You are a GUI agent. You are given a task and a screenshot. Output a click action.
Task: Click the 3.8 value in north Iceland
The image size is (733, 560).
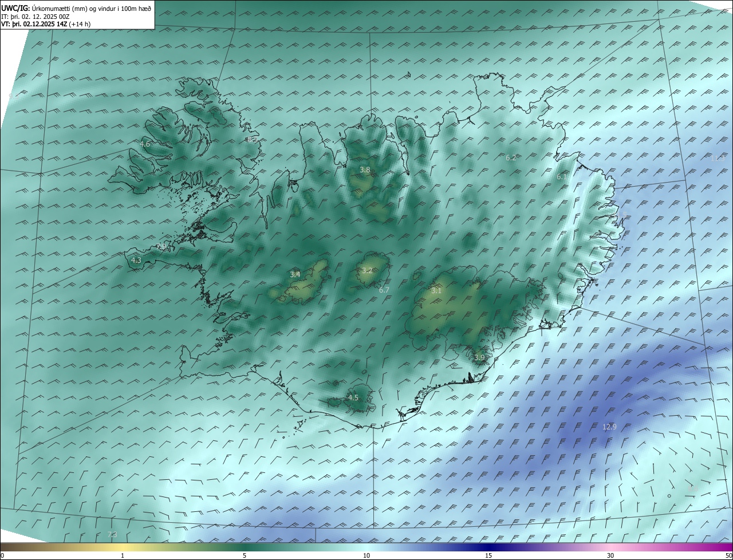tap(365, 170)
